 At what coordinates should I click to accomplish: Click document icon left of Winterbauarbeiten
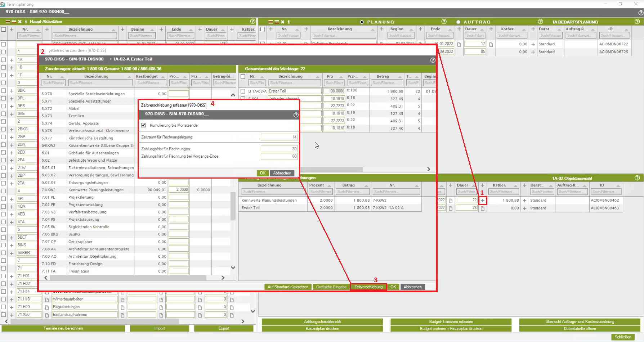(47, 300)
